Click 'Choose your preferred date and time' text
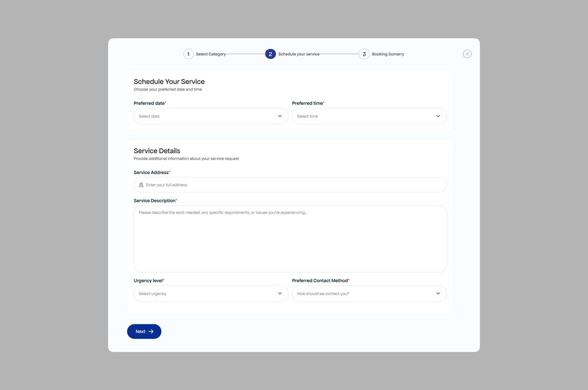The width and height of the screenshot is (588, 390). tap(168, 90)
